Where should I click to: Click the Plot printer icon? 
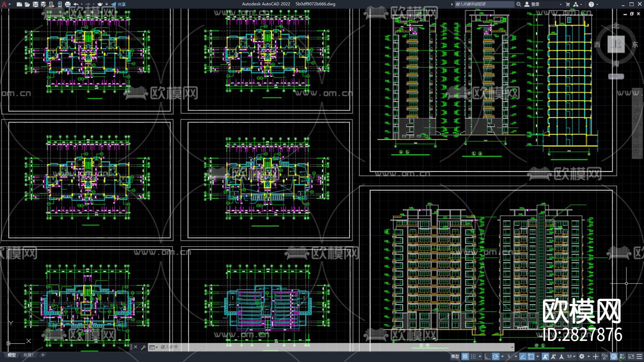pos(68,4)
